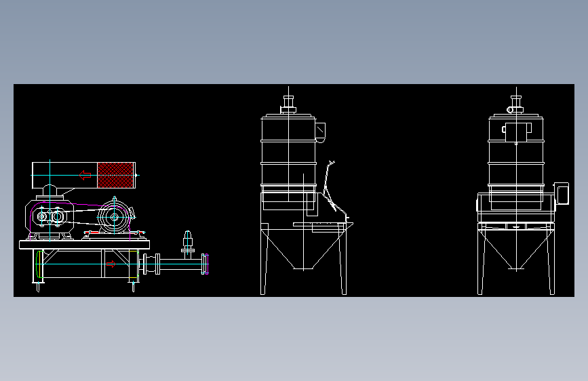Select the control box on right drawing
The width and height of the screenshot is (588, 381).
pos(562,193)
